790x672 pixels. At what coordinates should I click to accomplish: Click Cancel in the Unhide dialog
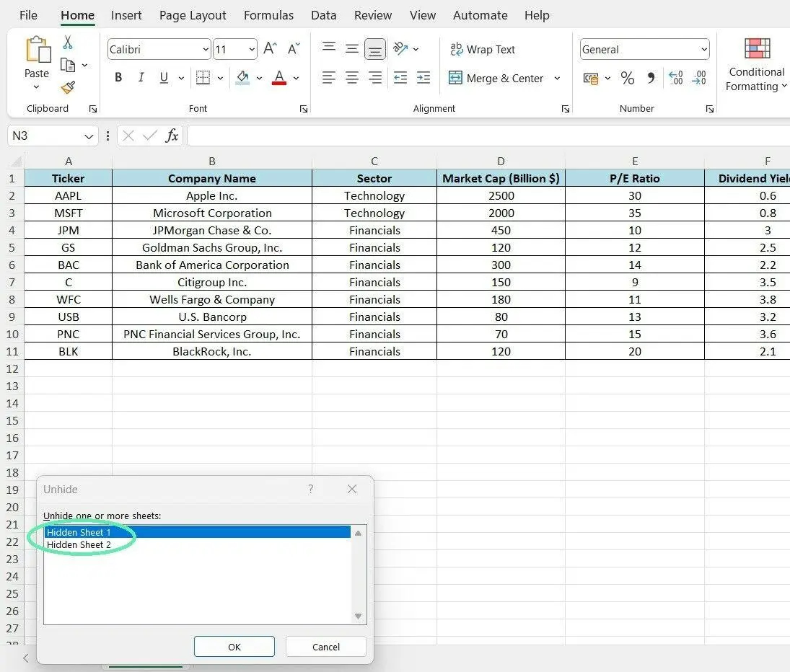click(326, 646)
